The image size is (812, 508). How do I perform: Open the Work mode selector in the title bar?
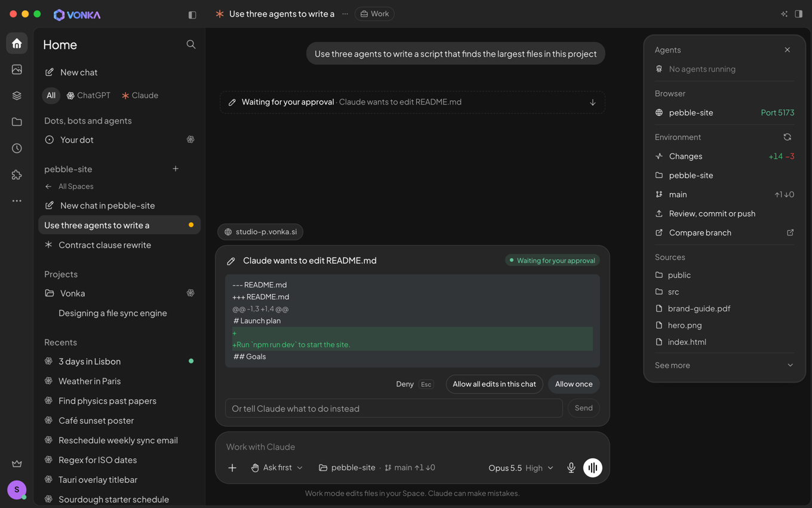[375, 14]
